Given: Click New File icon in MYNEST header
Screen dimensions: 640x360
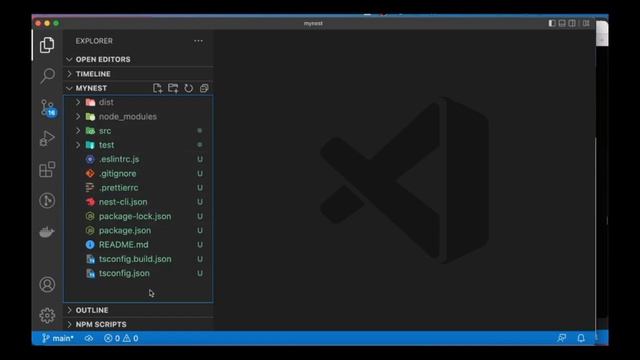Looking at the screenshot, I should coord(157,88).
